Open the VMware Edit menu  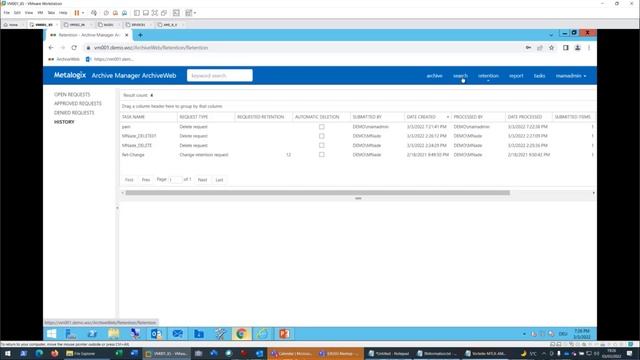17,13
